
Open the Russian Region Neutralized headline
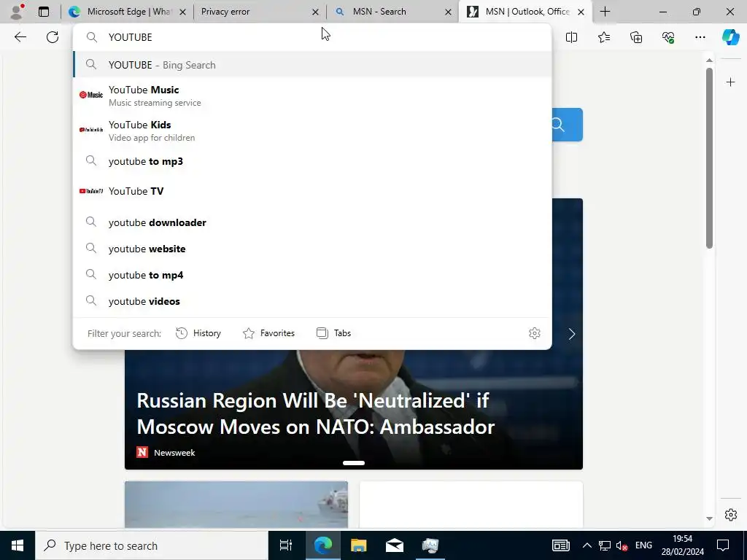(x=315, y=414)
